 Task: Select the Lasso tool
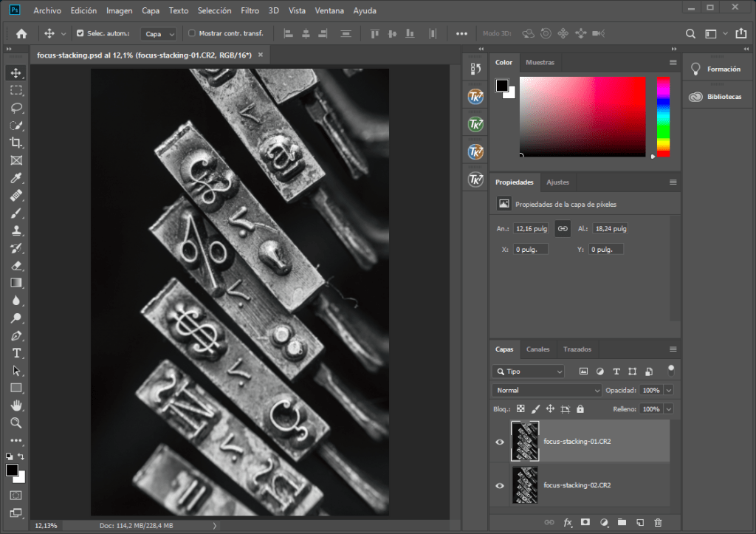pos(16,108)
